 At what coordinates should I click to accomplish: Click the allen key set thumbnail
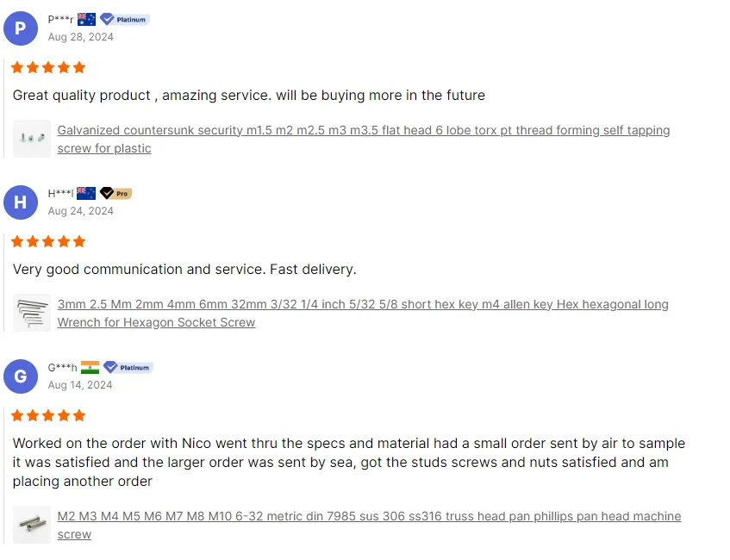(32, 313)
